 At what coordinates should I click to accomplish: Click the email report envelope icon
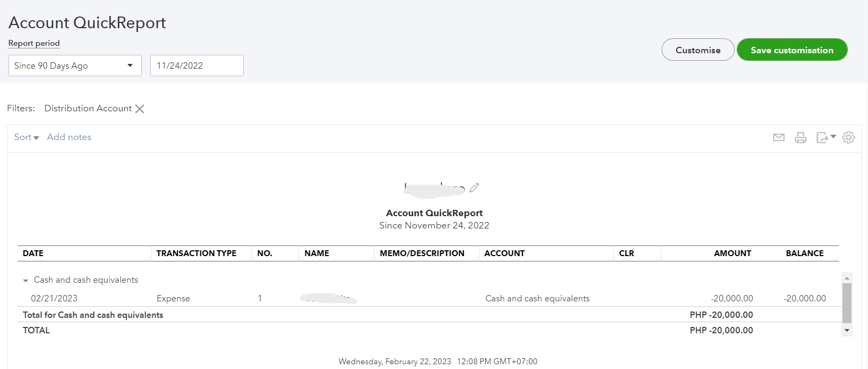click(778, 137)
